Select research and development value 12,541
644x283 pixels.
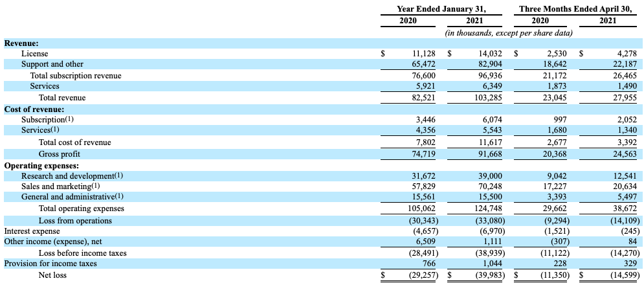(625, 175)
